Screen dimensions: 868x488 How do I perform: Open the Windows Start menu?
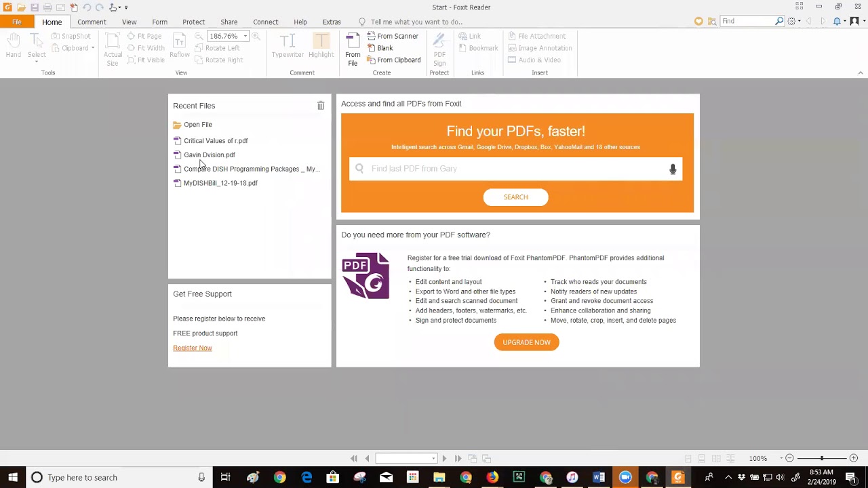(x=13, y=477)
